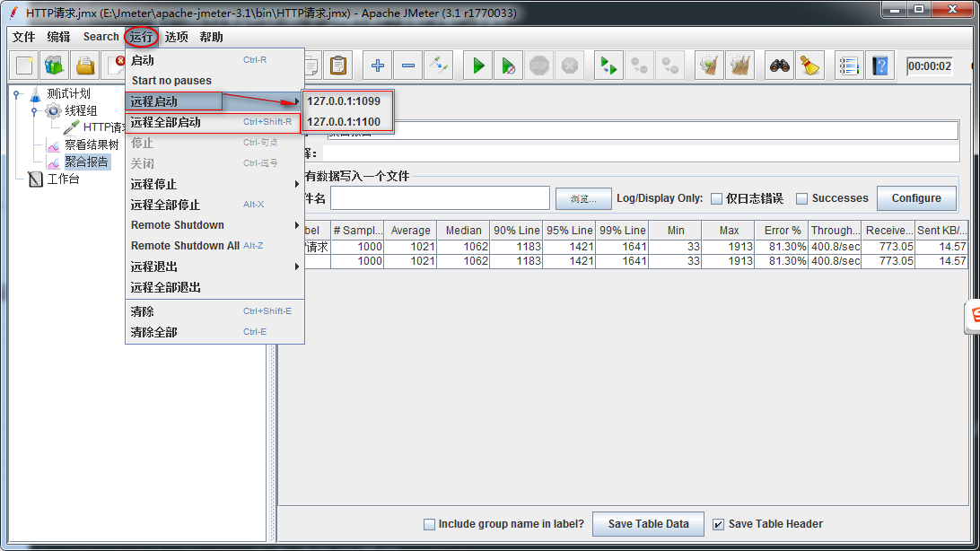This screenshot has width=980, height=551.
Task: Choose 远程全部停止 menu entry
Action: [x=214, y=205]
